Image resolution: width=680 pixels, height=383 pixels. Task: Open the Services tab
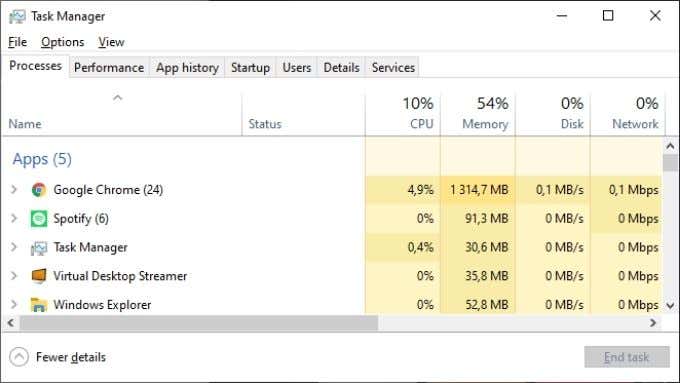click(393, 68)
